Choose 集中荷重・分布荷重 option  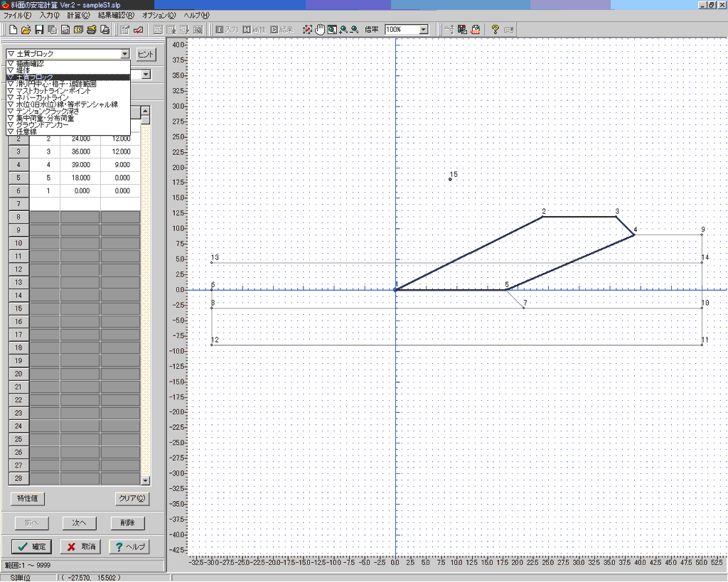tap(68, 119)
